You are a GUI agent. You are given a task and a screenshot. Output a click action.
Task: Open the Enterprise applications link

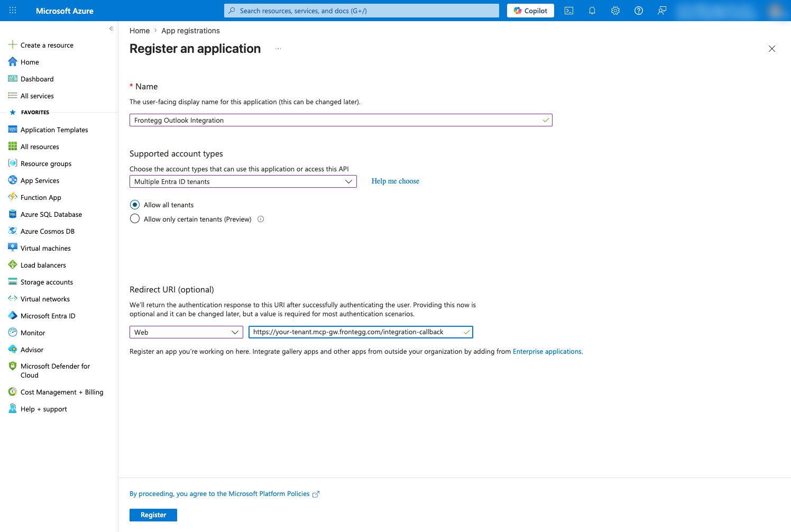point(547,352)
